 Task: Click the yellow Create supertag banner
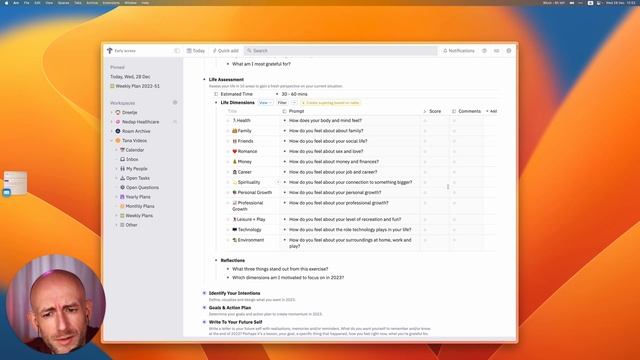[x=331, y=103]
